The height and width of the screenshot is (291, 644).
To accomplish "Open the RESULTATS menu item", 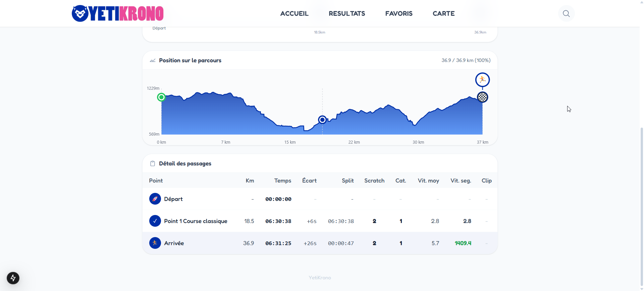I will (347, 13).
